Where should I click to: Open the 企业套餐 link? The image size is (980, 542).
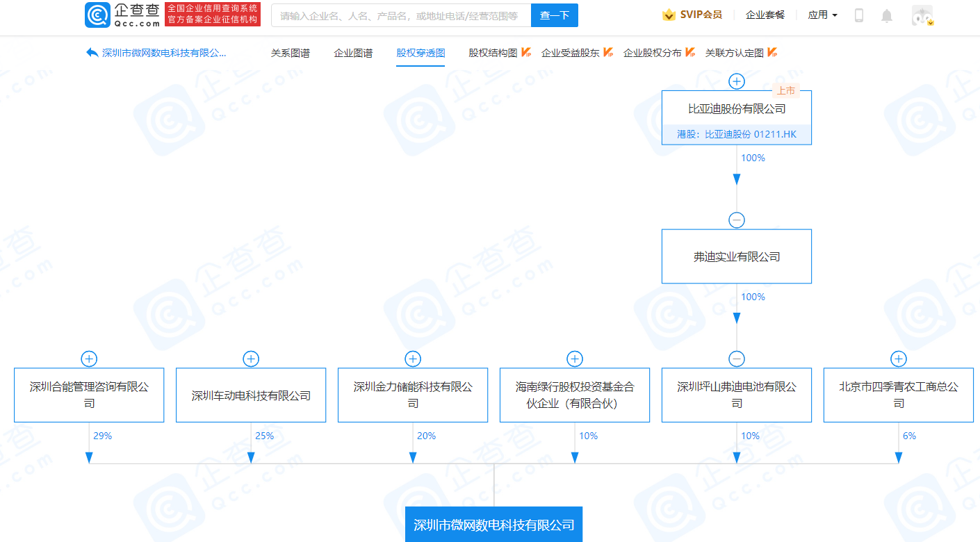765,15
